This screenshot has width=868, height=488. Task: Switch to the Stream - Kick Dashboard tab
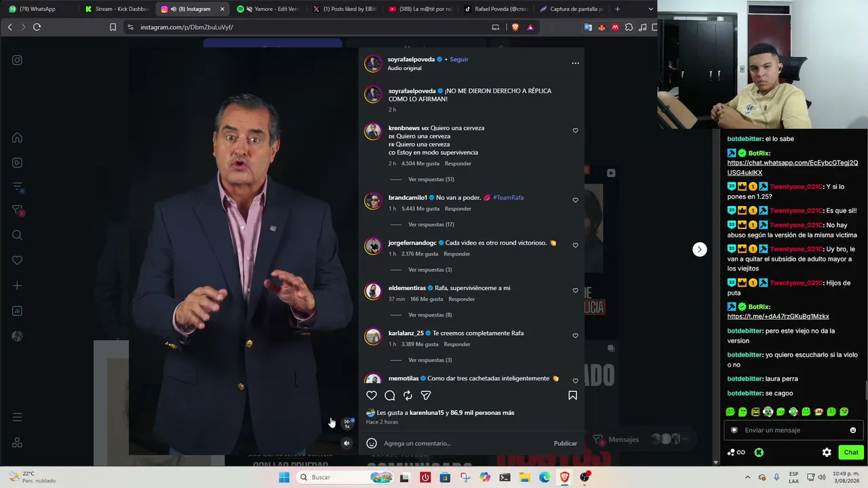[116, 9]
